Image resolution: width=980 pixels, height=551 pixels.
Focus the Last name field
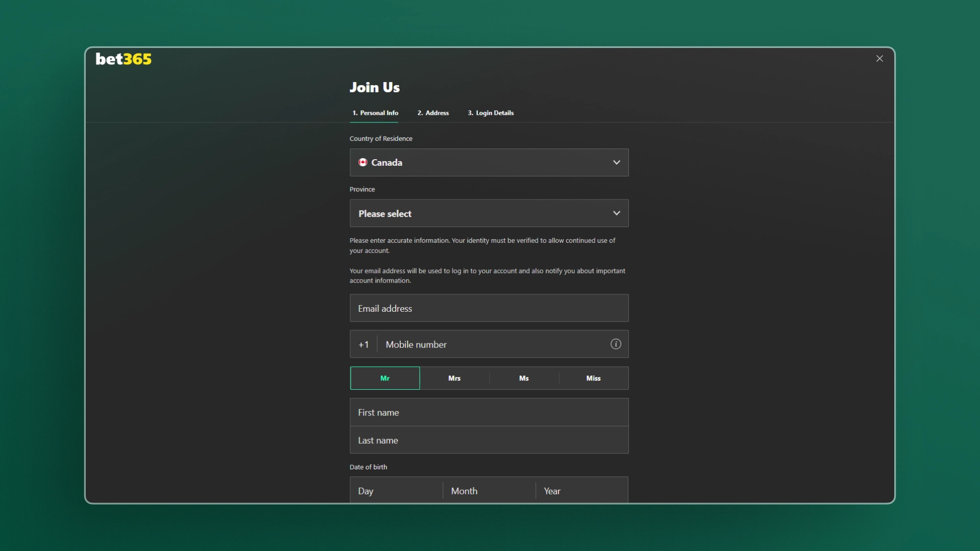pyautogui.click(x=489, y=440)
